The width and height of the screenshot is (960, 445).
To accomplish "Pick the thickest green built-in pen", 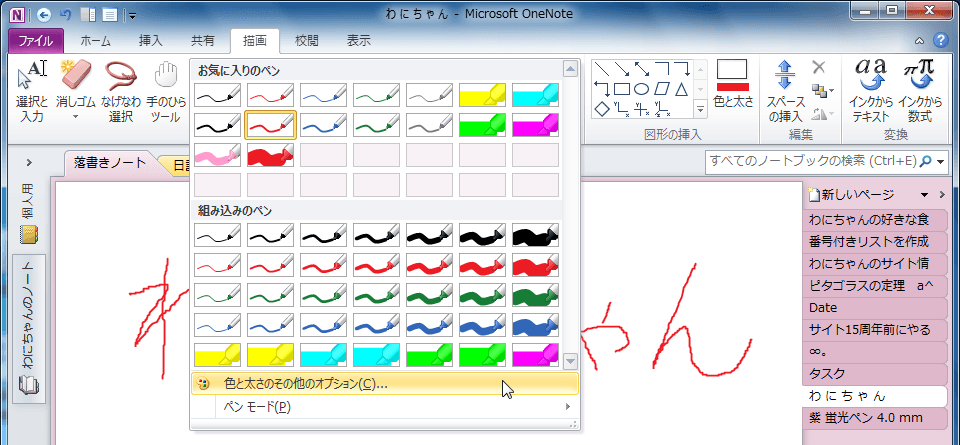I will [535, 295].
